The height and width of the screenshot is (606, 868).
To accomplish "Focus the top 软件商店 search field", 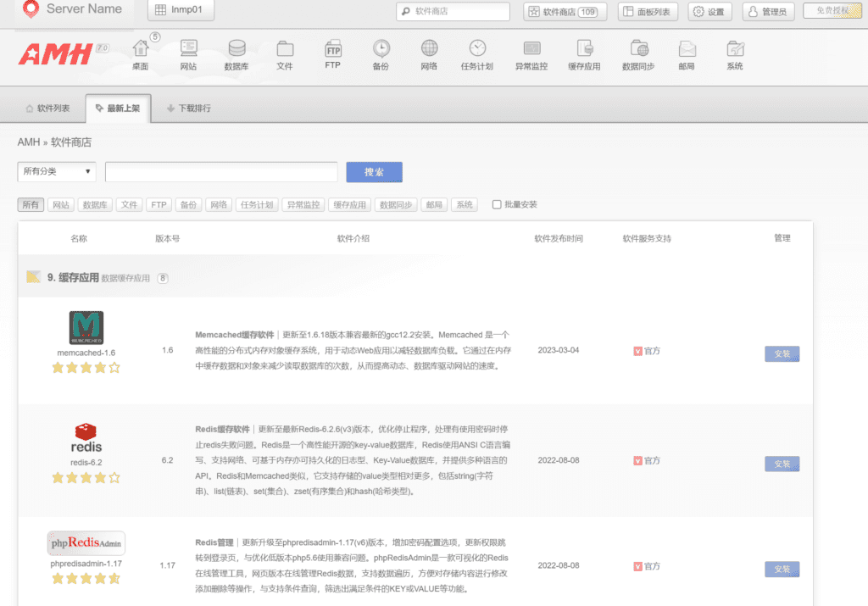I will (453, 12).
